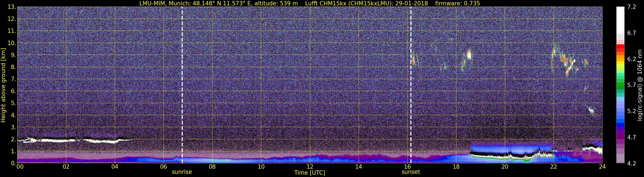The image size is (644, 177).
Task: Click the height axis tick label '3.'
Action: (x=13, y=127)
